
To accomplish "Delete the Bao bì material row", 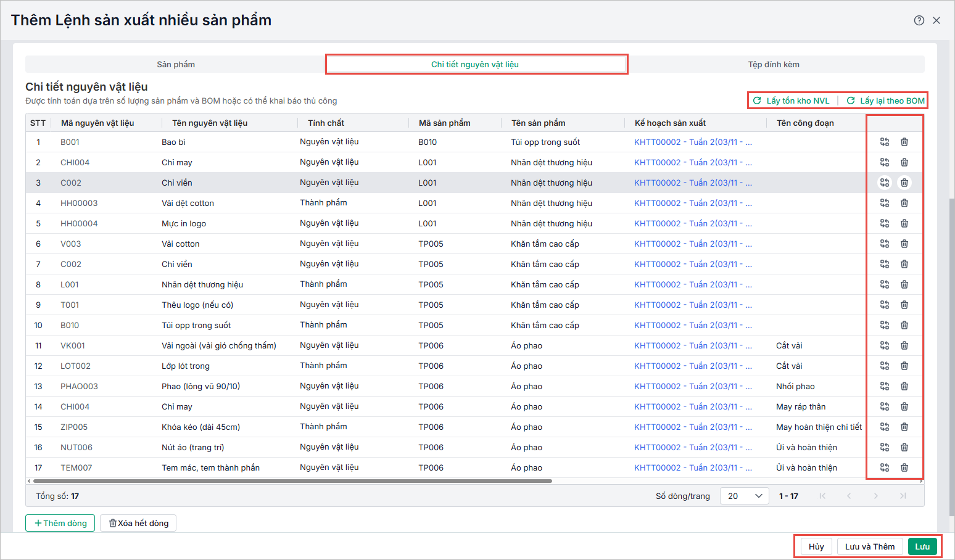I will tap(904, 142).
